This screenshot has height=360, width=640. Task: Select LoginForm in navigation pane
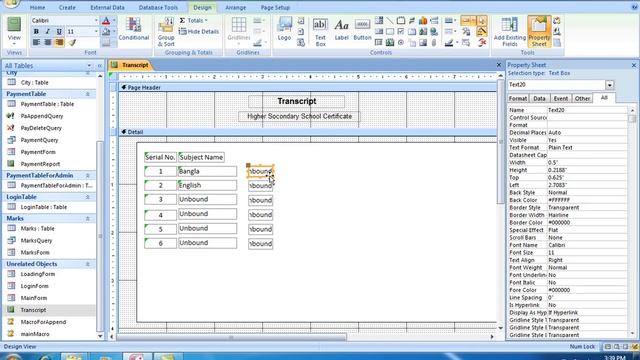pos(34,286)
